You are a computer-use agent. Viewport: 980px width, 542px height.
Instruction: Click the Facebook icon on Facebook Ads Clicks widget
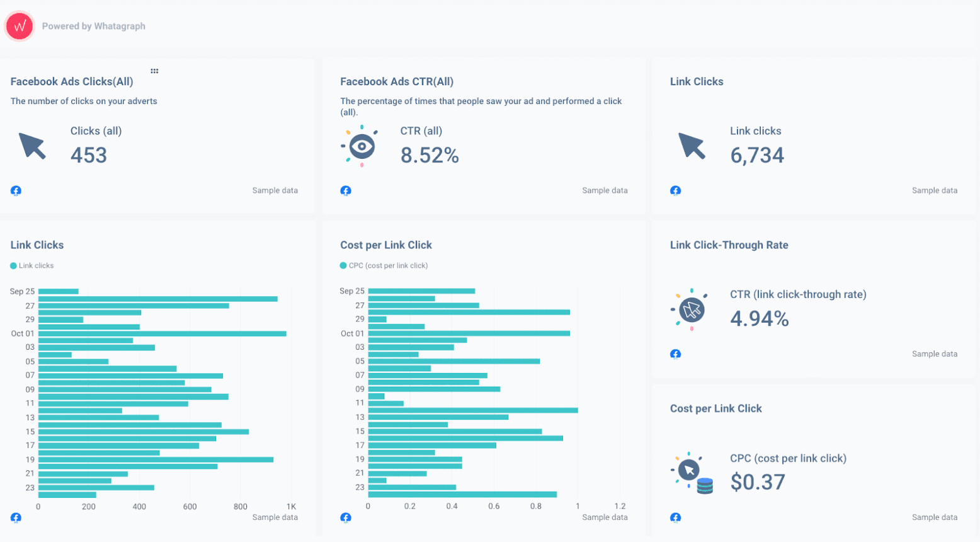point(16,190)
